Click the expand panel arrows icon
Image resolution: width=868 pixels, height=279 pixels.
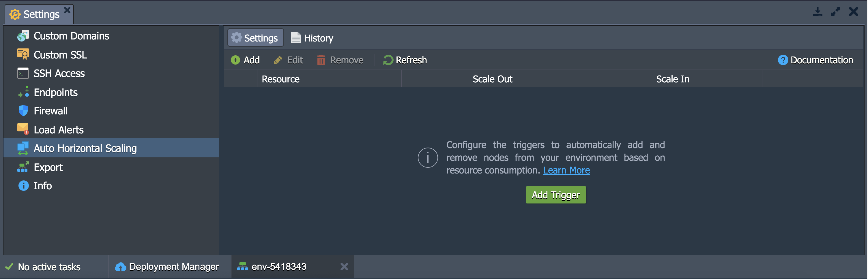pos(835,12)
